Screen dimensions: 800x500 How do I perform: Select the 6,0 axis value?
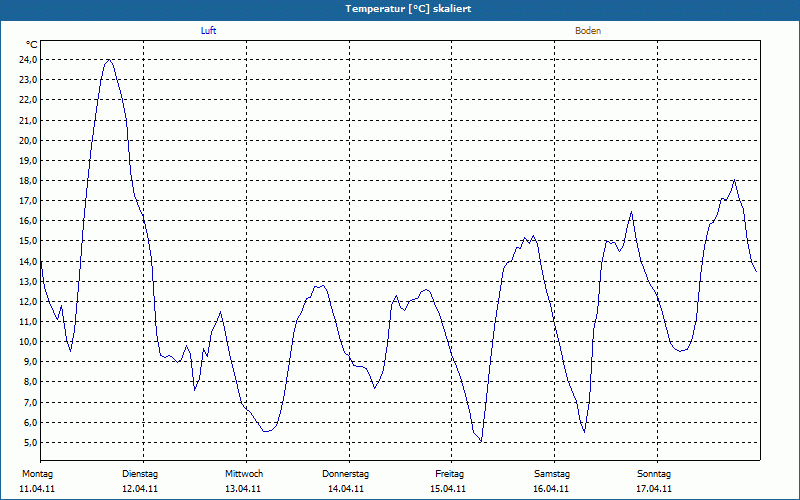[30, 422]
